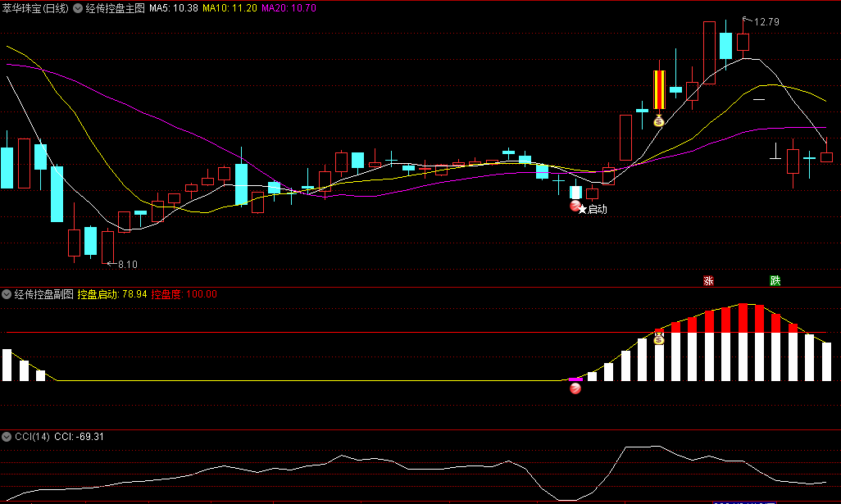Viewport: 841px width, 504px height.
Task: Click the money bag icon in the 控盘 sub-chart
Action: [659, 338]
